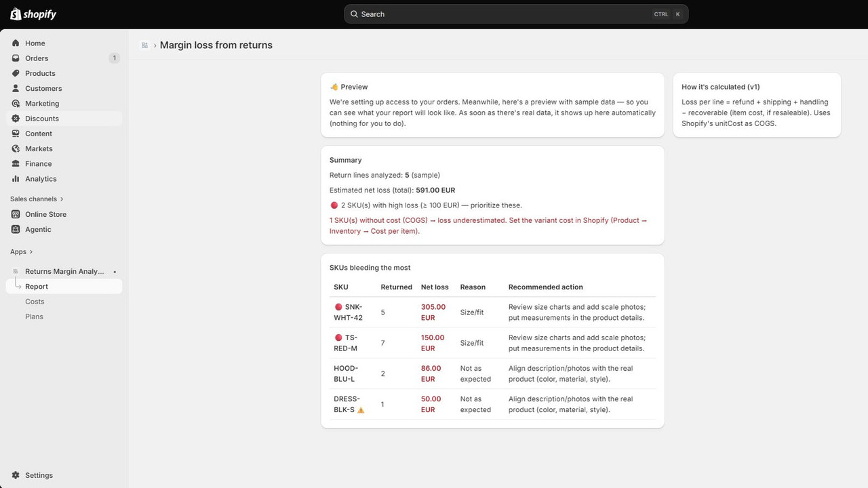This screenshot has height=488, width=868.
Task: Click the Online Store icon
Action: 16,214
